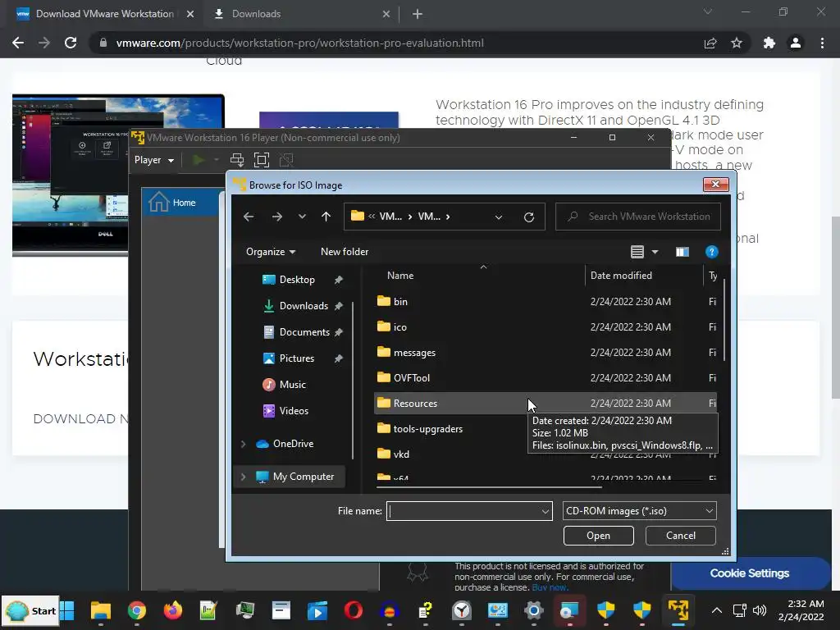Select the OVFTool folder
840x630 pixels.
click(x=412, y=377)
